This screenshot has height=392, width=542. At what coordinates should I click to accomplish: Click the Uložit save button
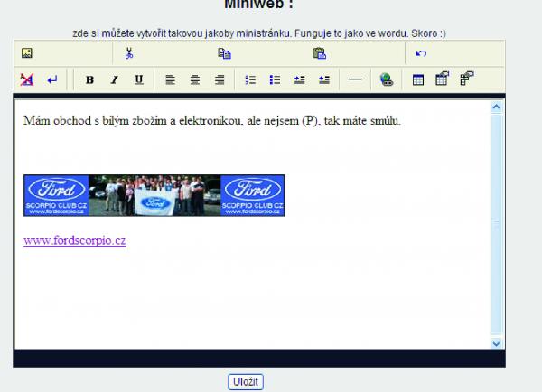click(x=246, y=382)
